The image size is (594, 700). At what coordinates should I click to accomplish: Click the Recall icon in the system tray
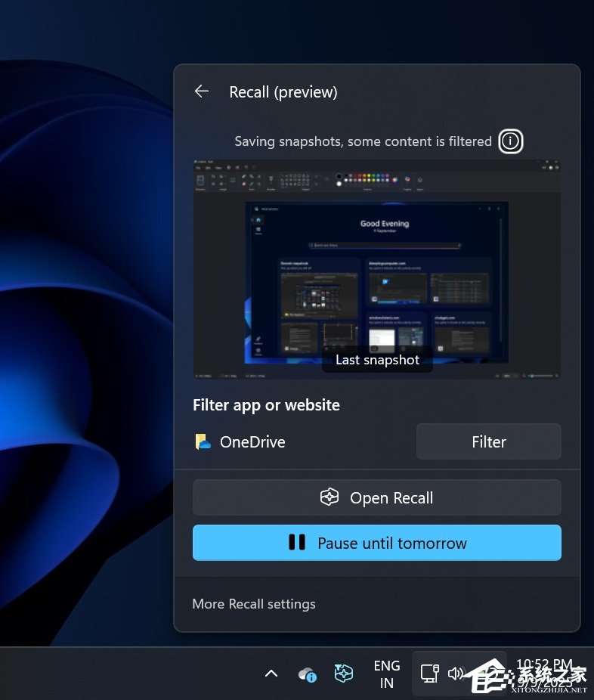click(x=344, y=674)
